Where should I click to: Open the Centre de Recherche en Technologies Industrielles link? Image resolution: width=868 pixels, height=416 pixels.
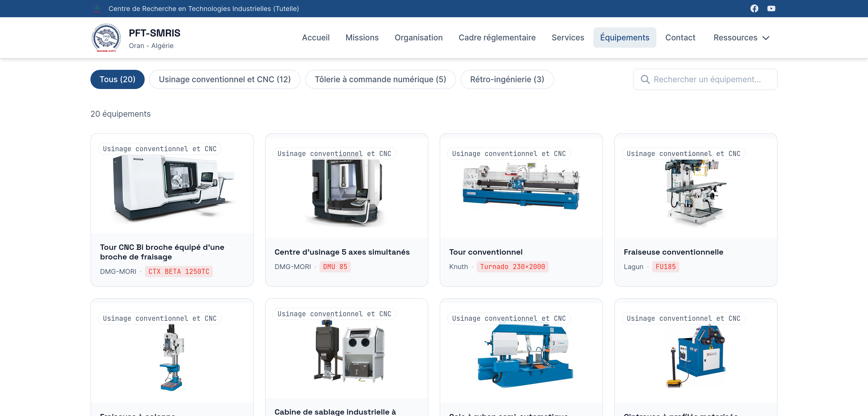point(203,9)
